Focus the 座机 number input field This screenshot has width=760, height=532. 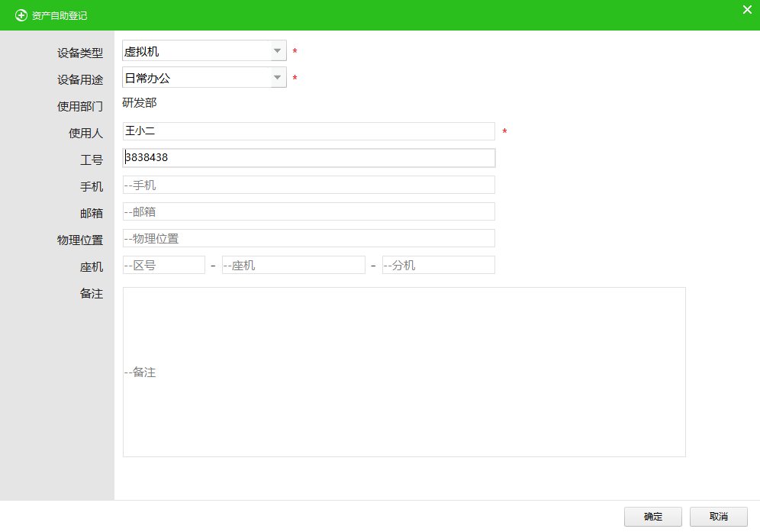(293, 265)
